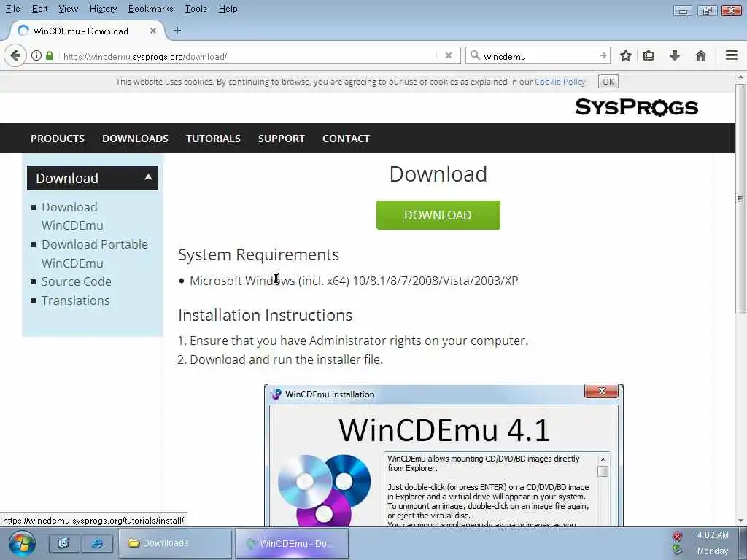The width and height of the screenshot is (747, 560).
Task: Click the scrollbar down arrow
Action: [x=740, y=521]
